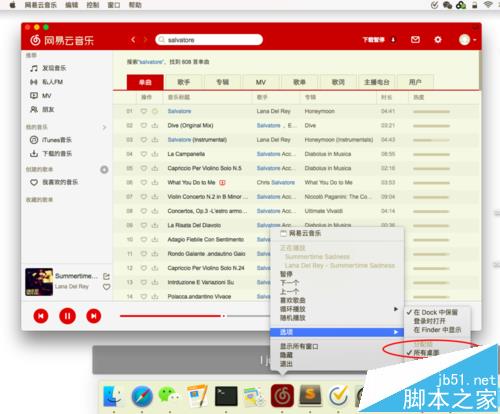Image resolution: width=500 pixels, height=414 pixels.
Task: Click the download icon on the La Campanella row
Action: click(x=155, y=154)
